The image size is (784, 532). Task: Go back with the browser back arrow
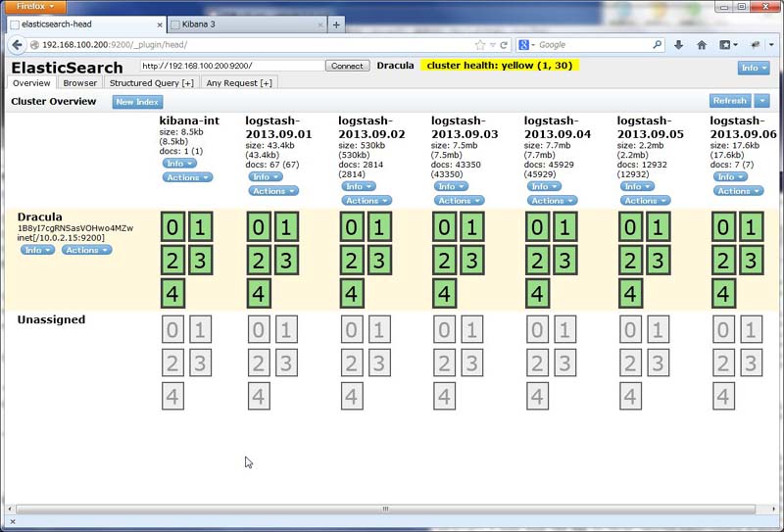[17, 45]
